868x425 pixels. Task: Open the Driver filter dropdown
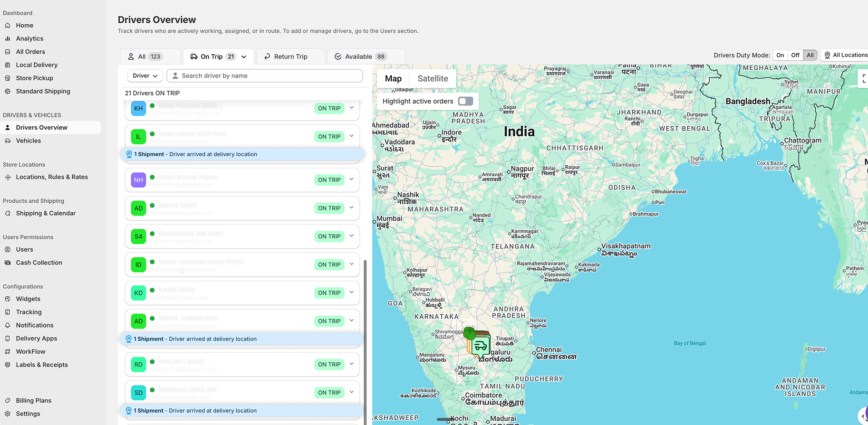coord(145,76)
